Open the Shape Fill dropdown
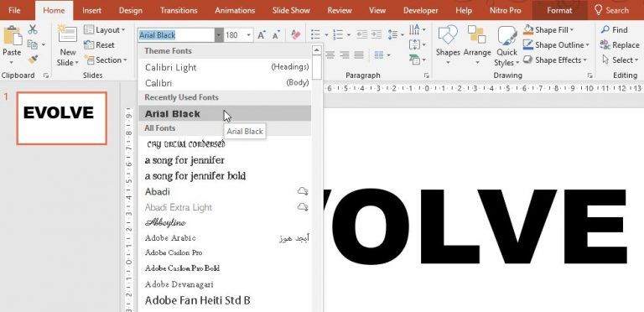 pos(572,30)
